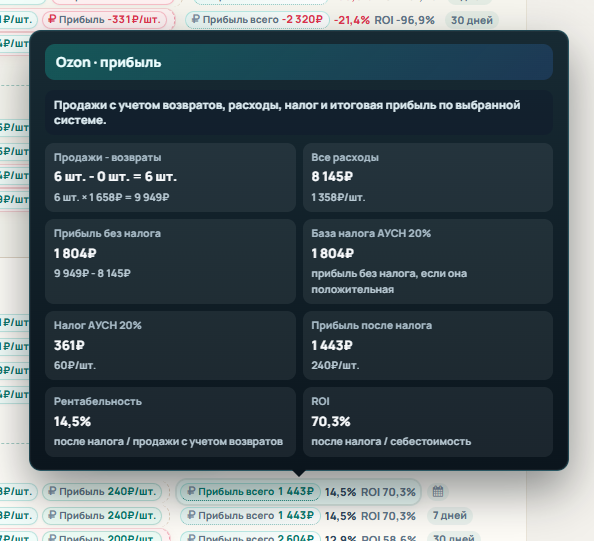Click the formula '6 шт. × 1 658₽ = 9 949₽'

click(x=111, y=197)
